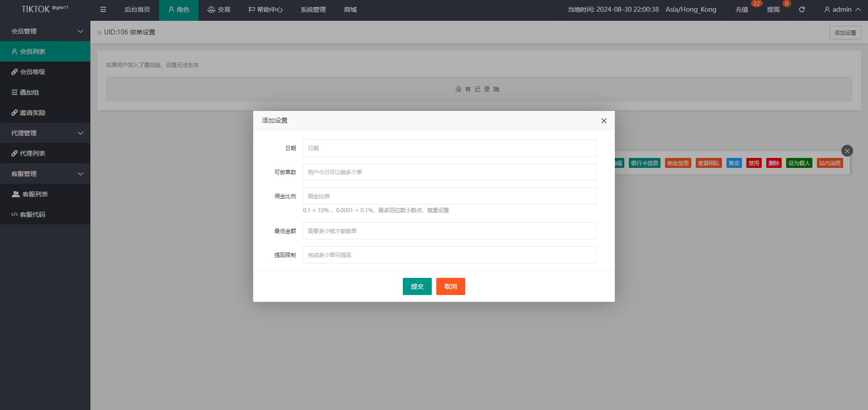This screenshot has height=410, width=868.
Task: Click the 账变 button
Action: point(734,163)
